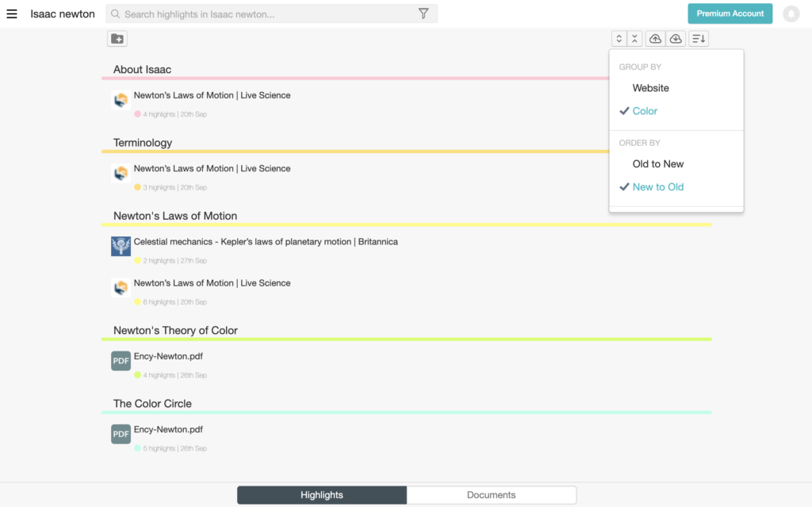Click PDF icon under Newton's Theory of Color

121,361
